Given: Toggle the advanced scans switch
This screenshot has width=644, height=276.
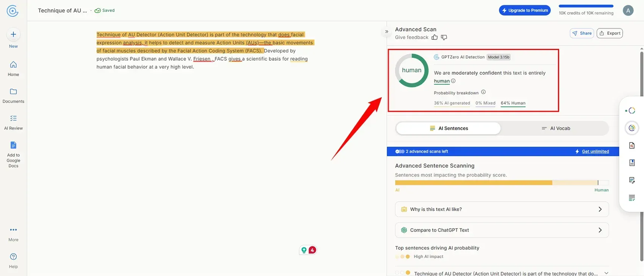Looking at the screenshot, I should [400, 151].
